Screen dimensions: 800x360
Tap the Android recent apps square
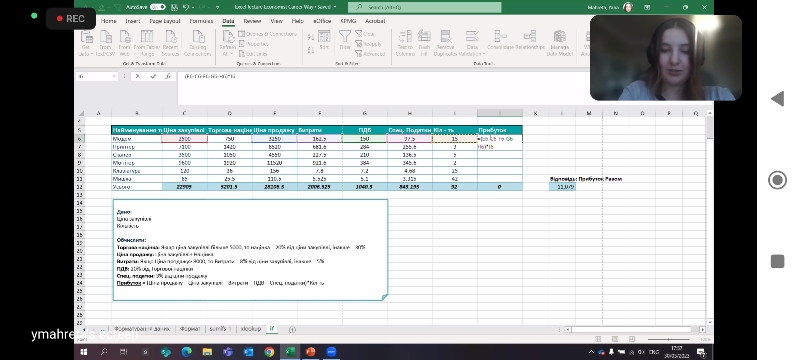point(777,262)
